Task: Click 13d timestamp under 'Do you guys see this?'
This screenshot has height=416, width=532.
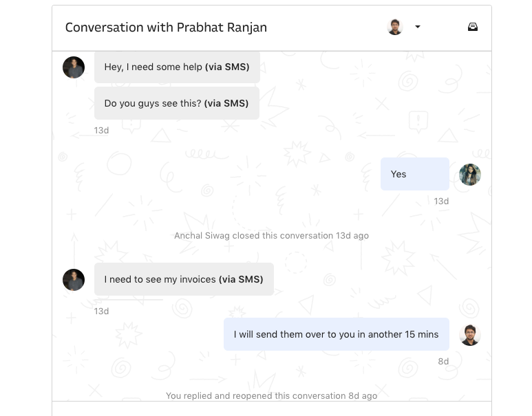Action: pyautogui.click(x=101, y=131)
